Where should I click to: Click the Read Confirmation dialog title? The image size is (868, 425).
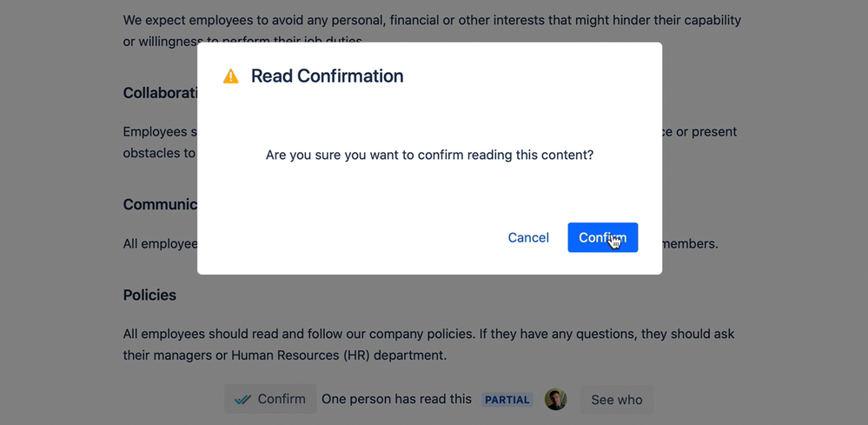point(328,76)
